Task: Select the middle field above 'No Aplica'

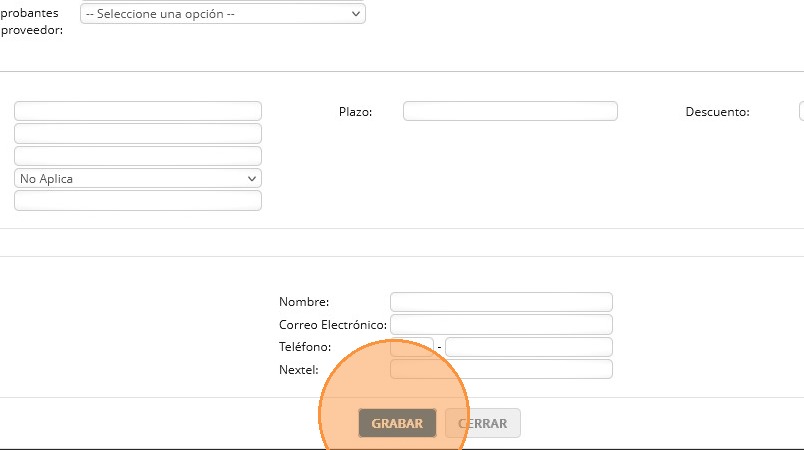Action: (x=137, y=133)
